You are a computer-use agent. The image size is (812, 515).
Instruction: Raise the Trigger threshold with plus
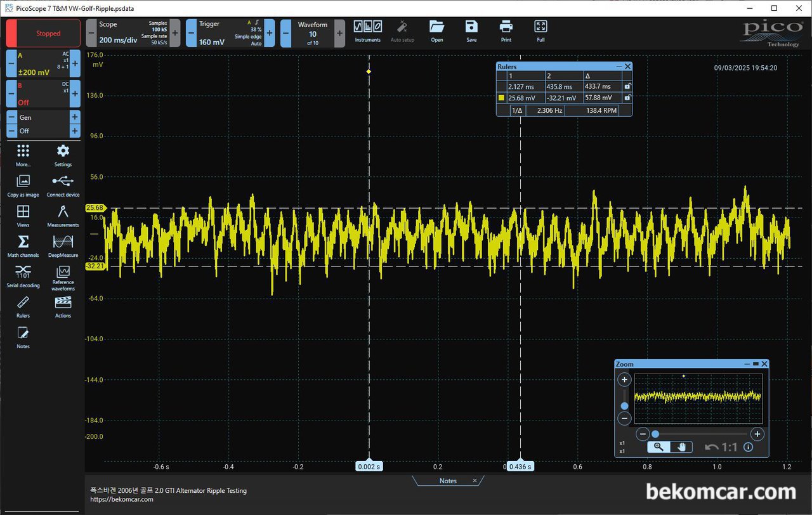pos(270,33)
